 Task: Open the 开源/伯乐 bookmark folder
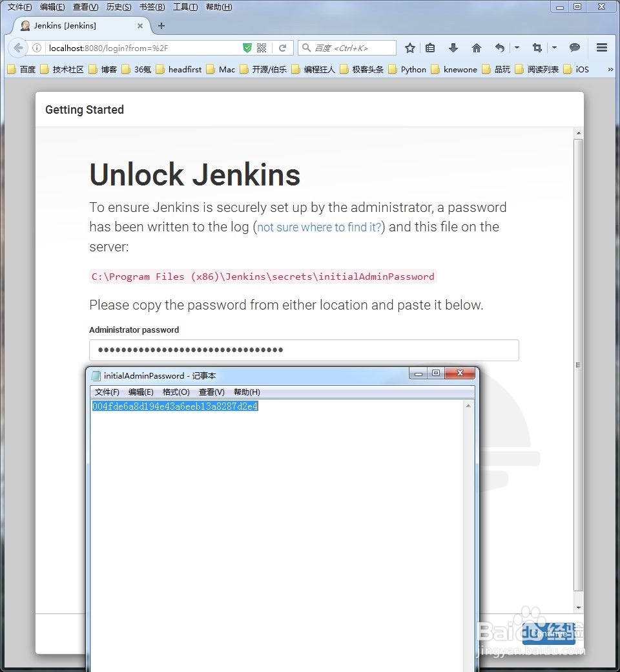point(263,69)
